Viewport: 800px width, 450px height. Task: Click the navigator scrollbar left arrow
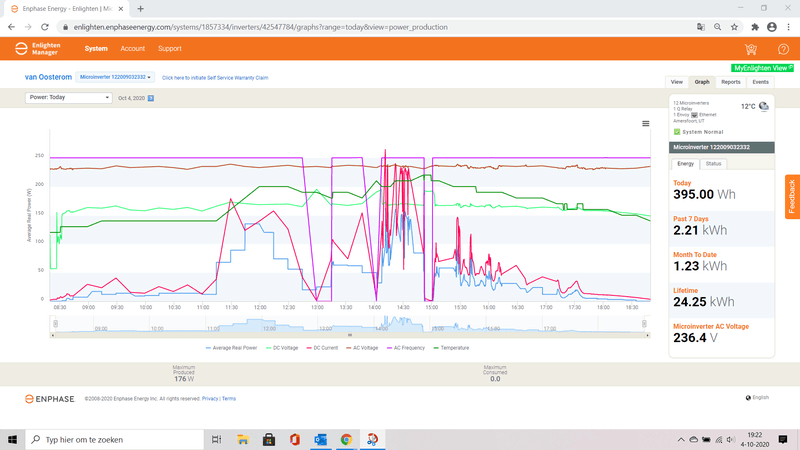tap(53, 335)
